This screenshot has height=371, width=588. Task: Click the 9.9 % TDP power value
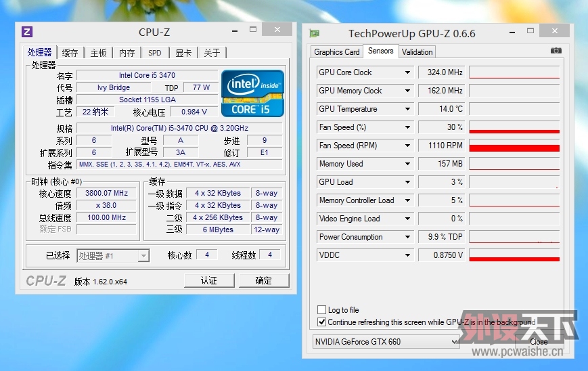coord(442,237)
